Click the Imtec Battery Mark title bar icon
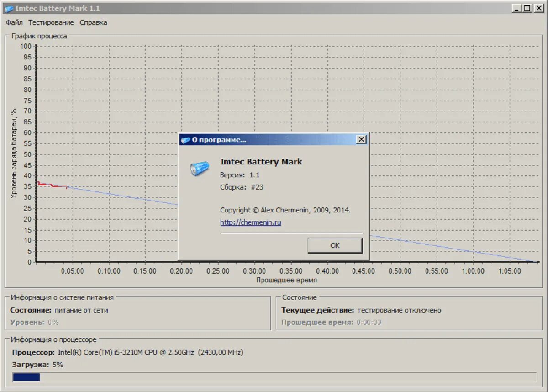Viewport: 548px width, 392px height. coord(9,9)
